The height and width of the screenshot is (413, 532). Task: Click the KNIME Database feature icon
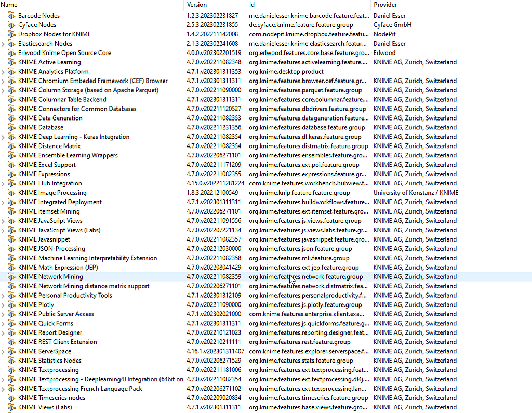[11, 127]
